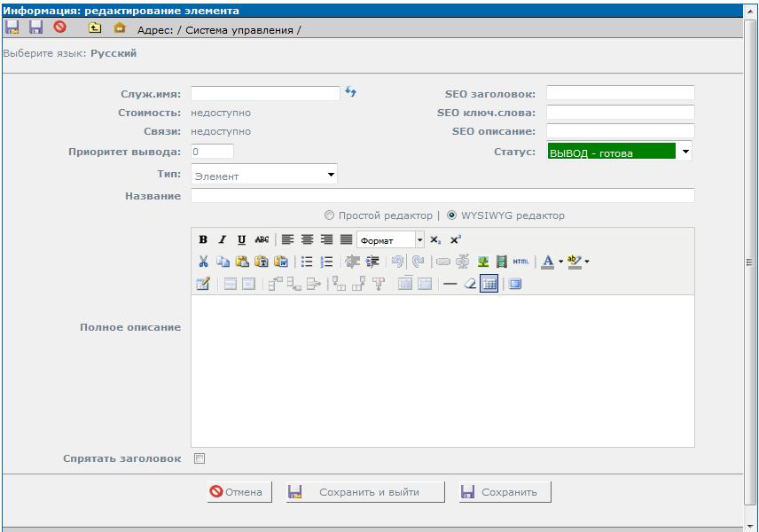The image size is (759, 532).
Task: Click the HTML source edit icon
Action: pos(520,262)
